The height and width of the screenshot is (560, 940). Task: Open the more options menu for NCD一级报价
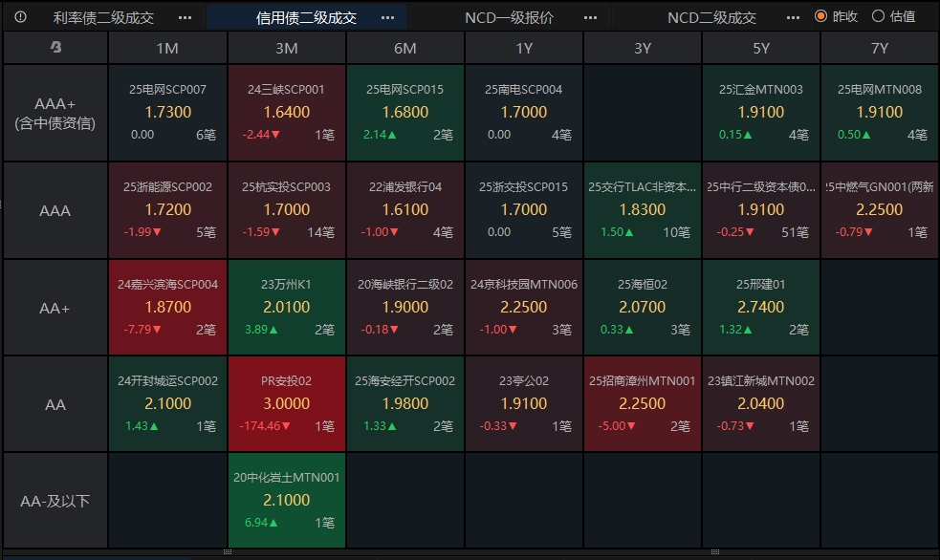[x=591, y=17]
